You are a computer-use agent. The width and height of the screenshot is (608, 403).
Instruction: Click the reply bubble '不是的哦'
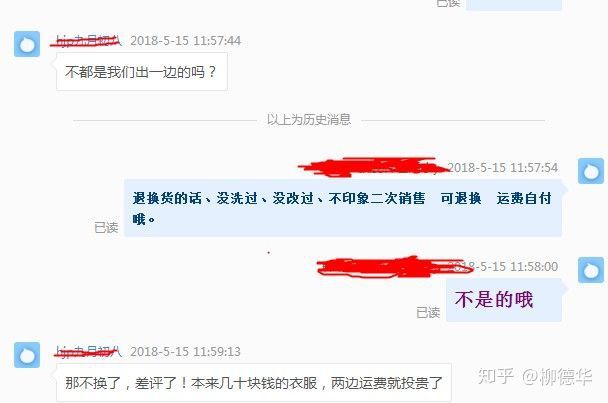tap(504, 300)
